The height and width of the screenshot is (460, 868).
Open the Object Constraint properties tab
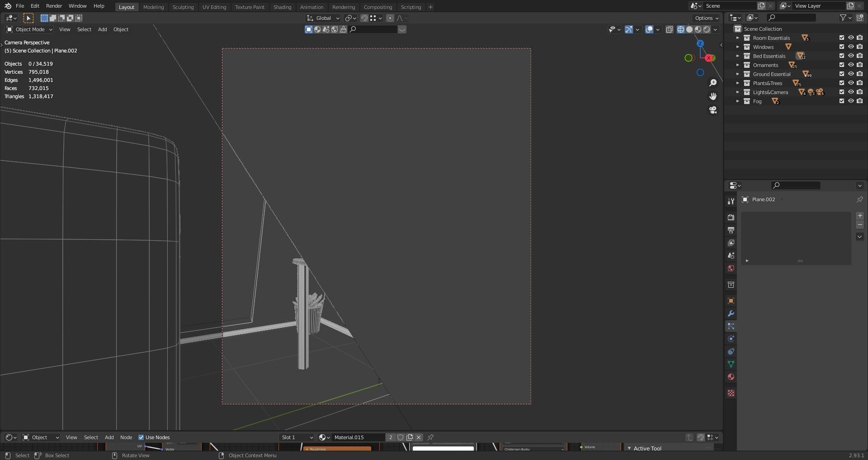tap(731, 351)
